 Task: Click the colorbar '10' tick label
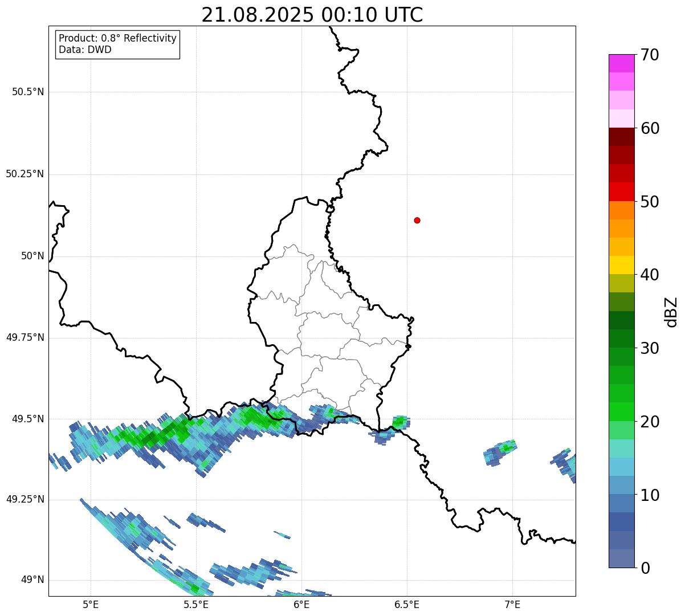650,495
